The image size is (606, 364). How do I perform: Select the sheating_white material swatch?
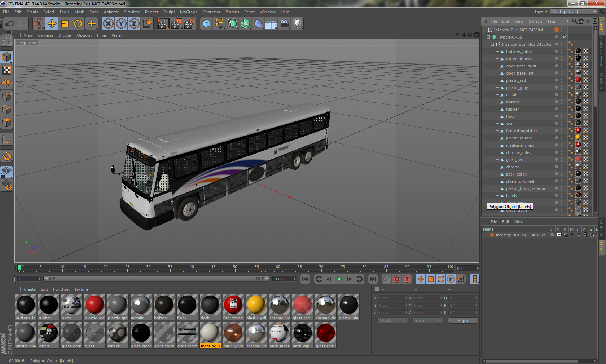[x=210, y=335]
